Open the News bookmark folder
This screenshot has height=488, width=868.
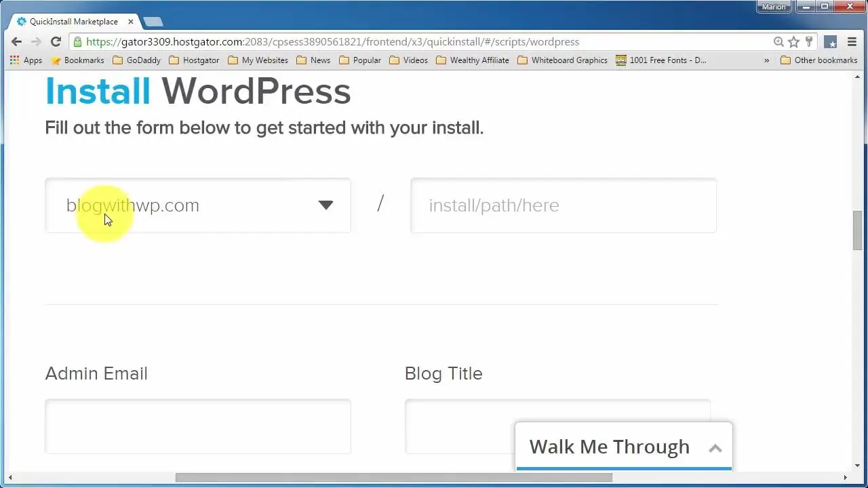pos(313,60)
